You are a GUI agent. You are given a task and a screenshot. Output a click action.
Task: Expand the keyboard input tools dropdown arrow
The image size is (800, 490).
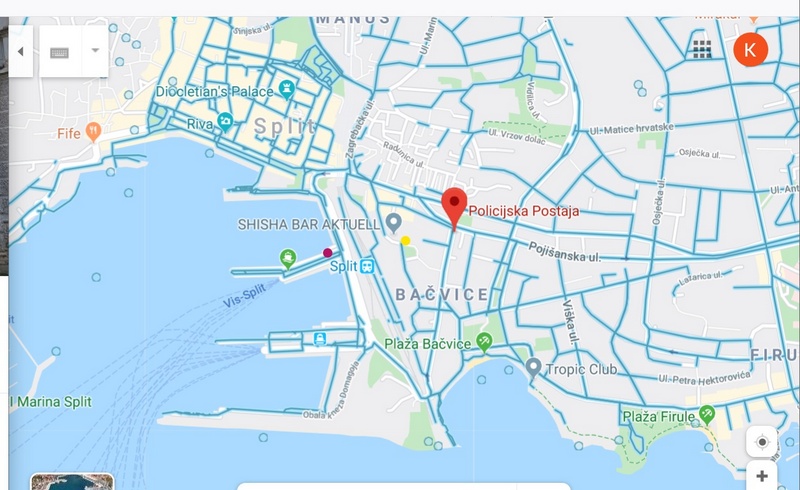point(95,51)
